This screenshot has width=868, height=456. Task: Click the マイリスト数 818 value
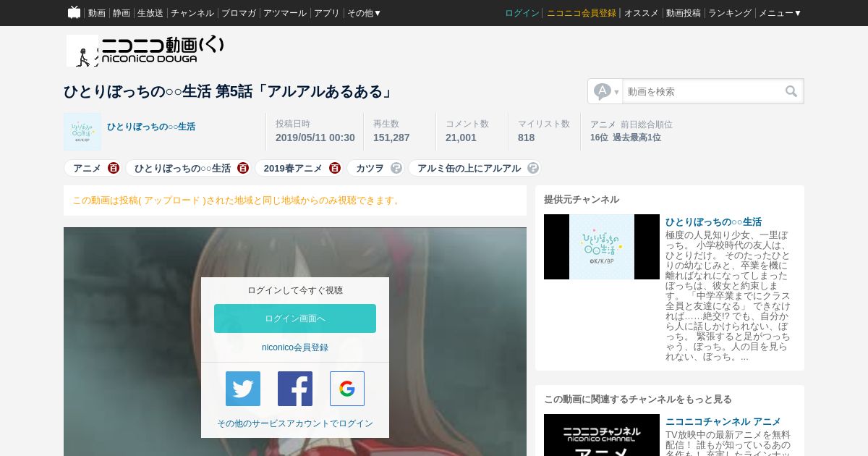(527, 138)
